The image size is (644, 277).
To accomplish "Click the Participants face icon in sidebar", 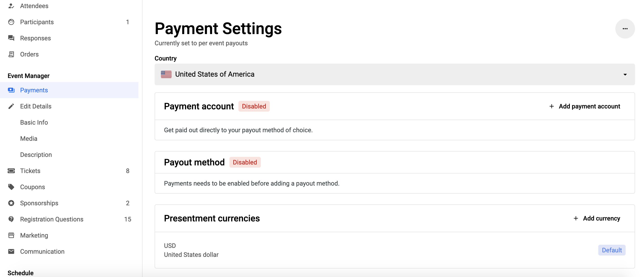I will [x=11, y=22].
